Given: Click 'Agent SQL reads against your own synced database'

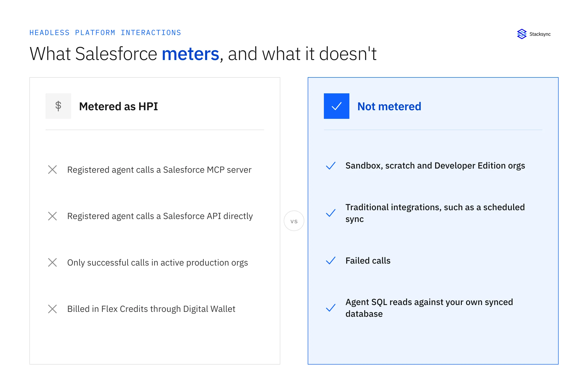Looking at the screenshot, I should pos(429,308).
